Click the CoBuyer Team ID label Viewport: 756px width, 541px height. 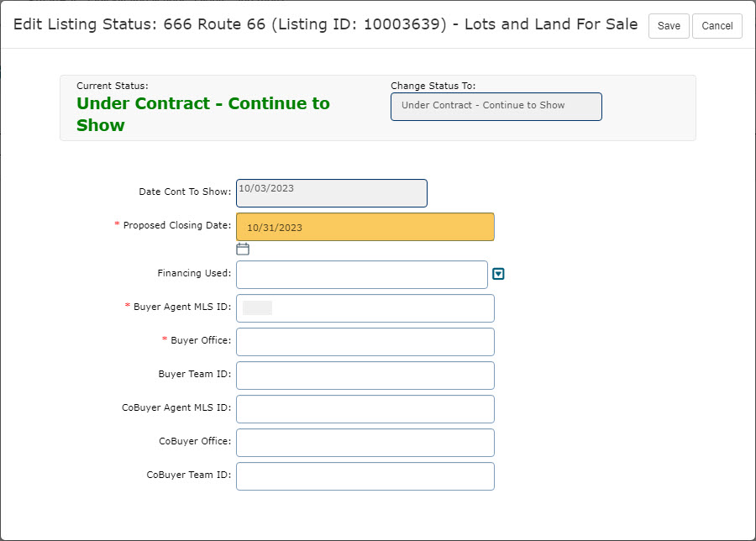188,475
